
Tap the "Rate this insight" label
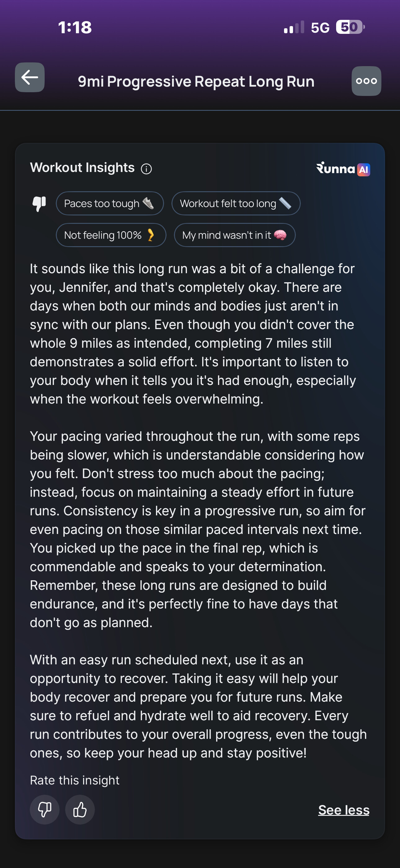click(x=75, y=780)
